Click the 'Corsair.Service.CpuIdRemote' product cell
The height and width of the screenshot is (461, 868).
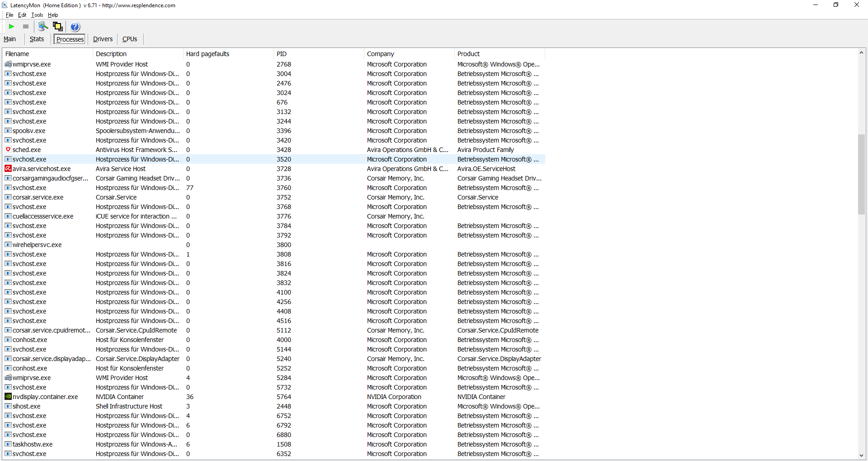(x=498, y=330)
